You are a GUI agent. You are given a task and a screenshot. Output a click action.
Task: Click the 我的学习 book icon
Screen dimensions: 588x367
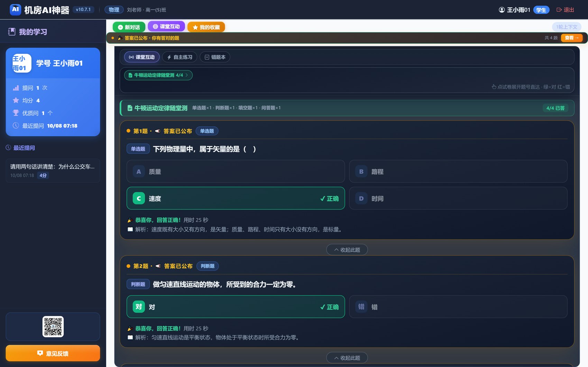point(12,32)
